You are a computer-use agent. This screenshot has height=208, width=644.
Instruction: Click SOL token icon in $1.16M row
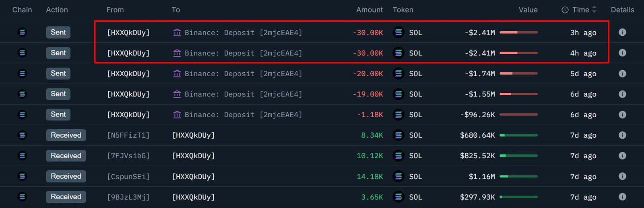tap(398, 176)
